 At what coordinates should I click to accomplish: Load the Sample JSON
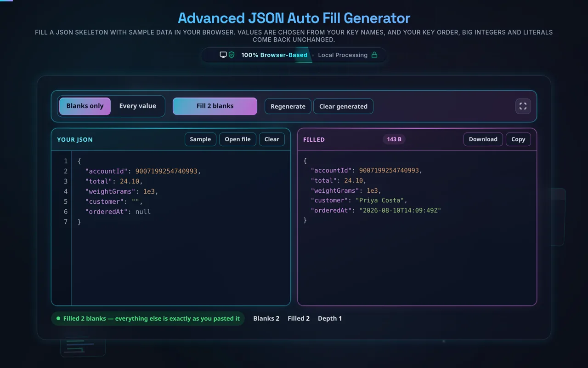coord(200,139)
